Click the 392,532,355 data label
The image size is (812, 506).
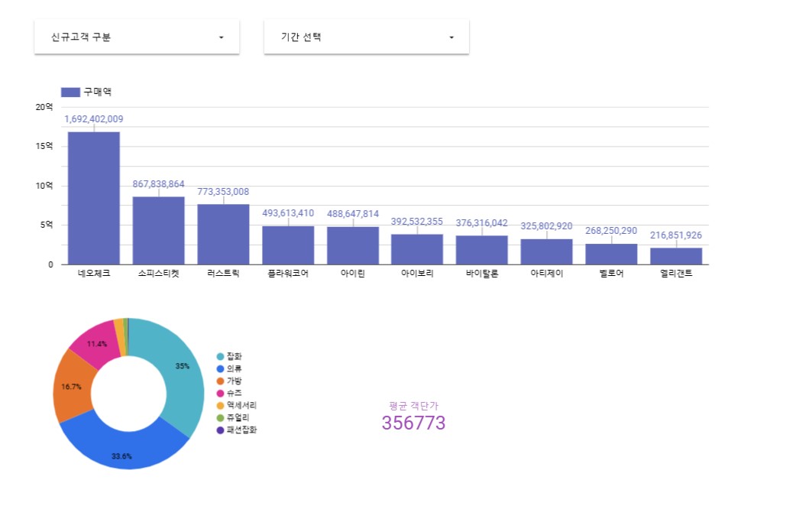coord(417,222)
